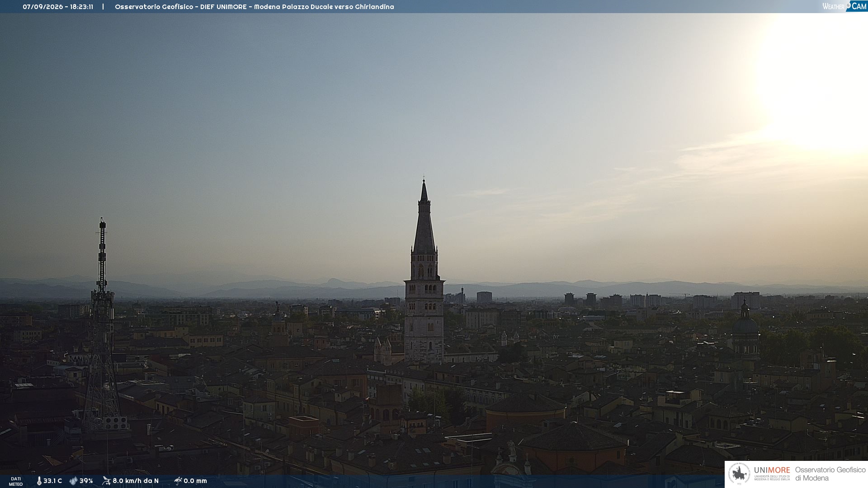The image size is (868, 488).
Task: Click the wind anemometer icon
Action: pyautogui.click(x=106, y=481)
